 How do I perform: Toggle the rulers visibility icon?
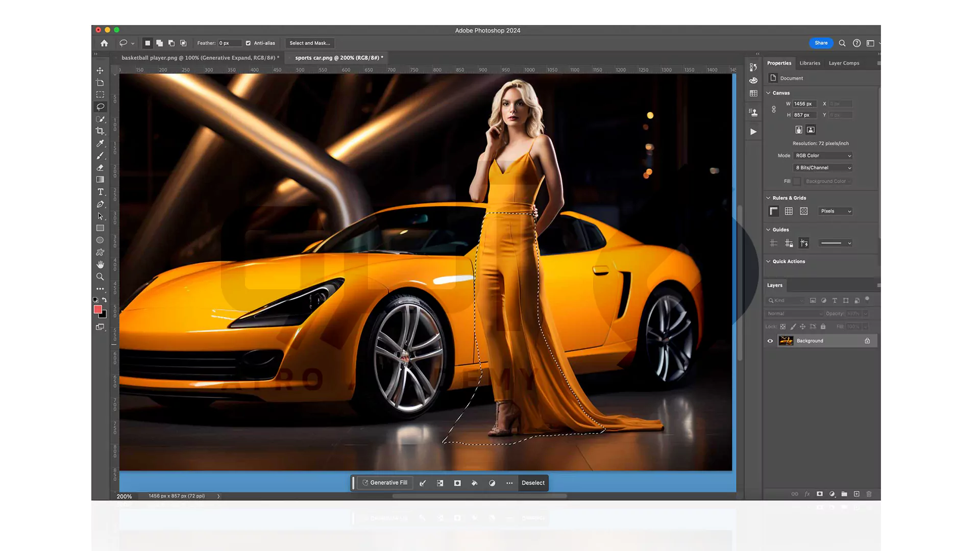774,211
